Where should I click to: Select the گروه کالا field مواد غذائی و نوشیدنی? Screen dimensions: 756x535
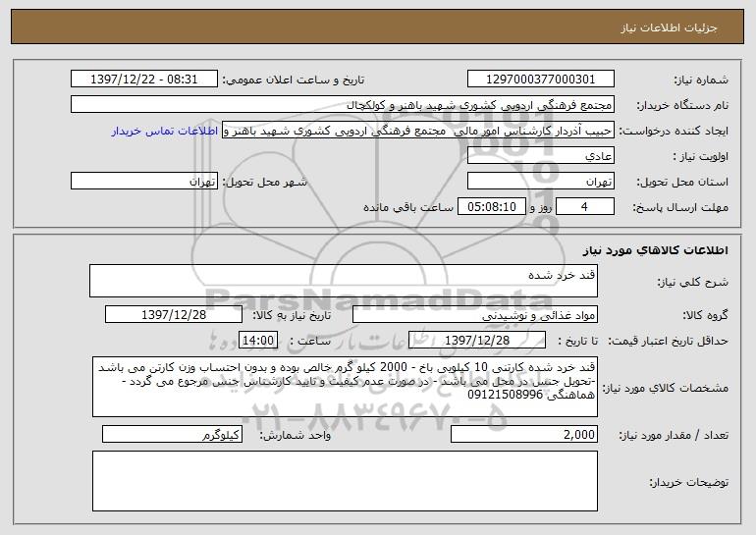pos(475,315)
